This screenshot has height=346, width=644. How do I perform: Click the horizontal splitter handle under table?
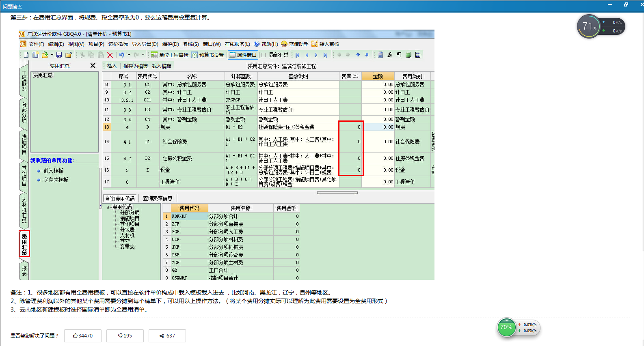tap(337, 193)
